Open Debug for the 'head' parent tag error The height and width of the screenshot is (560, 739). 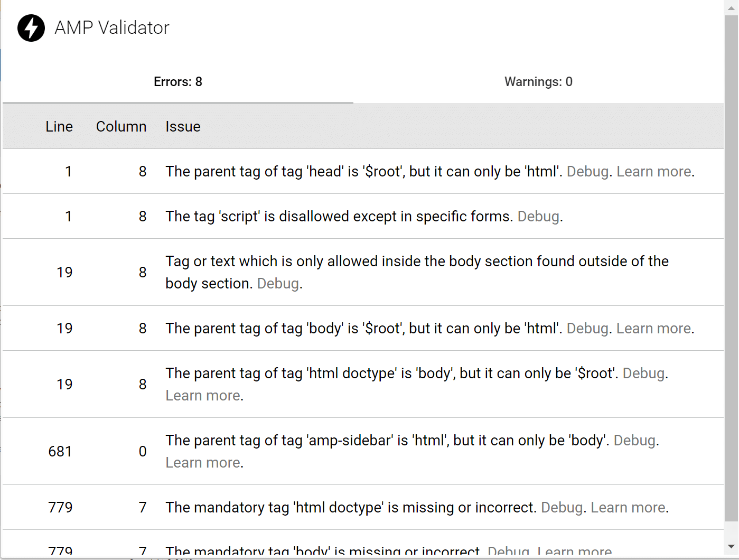(587, 171)
